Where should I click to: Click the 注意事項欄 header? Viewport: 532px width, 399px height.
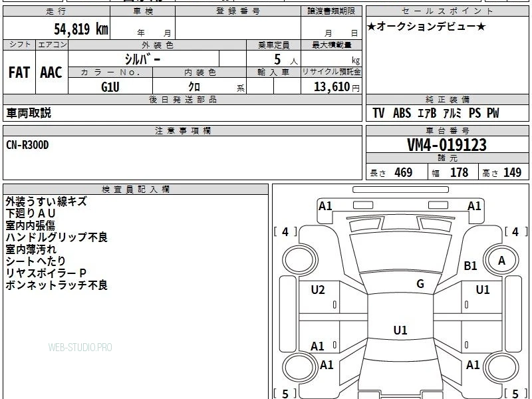coord(182,130)
